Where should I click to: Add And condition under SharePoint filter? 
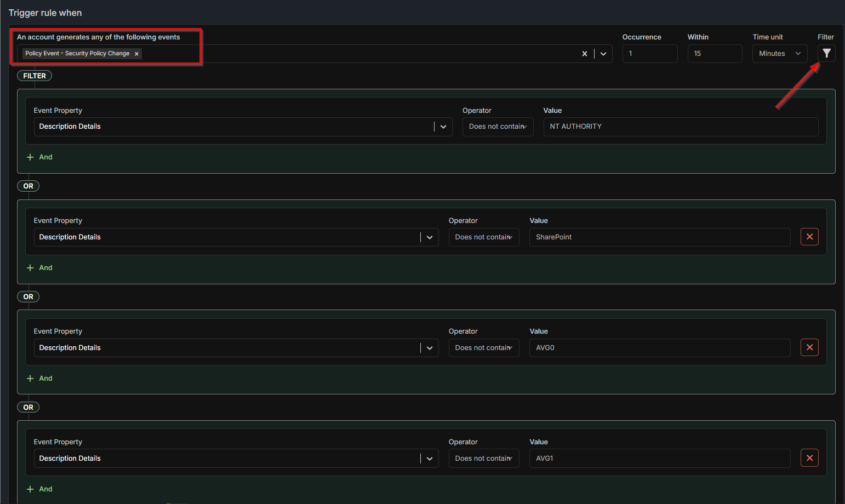(x=40, y=268)
